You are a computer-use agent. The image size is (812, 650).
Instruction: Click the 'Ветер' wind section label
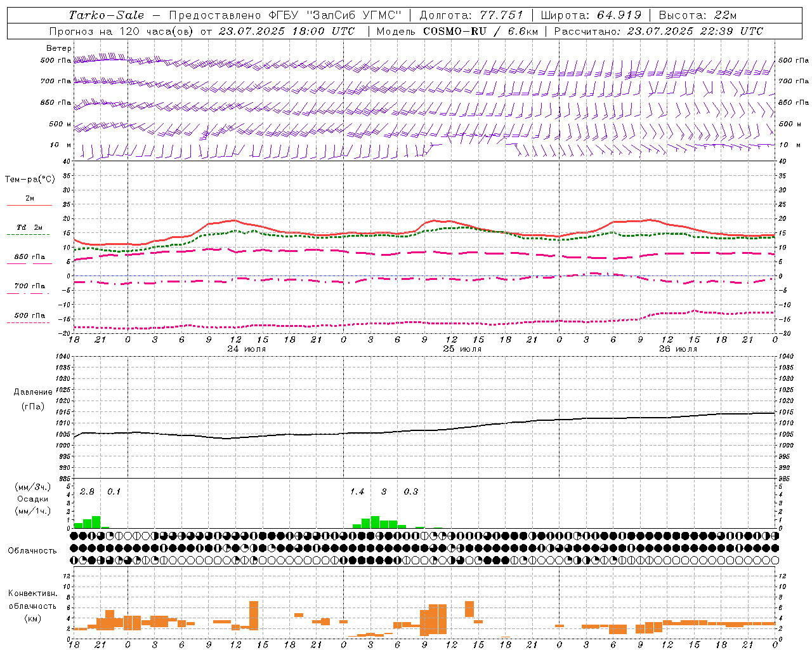(59, 48)
